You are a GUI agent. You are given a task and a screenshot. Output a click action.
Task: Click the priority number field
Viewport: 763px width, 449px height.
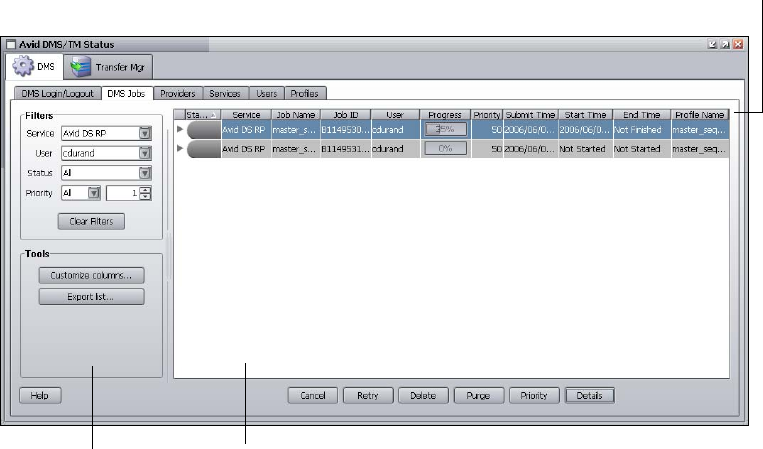tap(123, 193)
